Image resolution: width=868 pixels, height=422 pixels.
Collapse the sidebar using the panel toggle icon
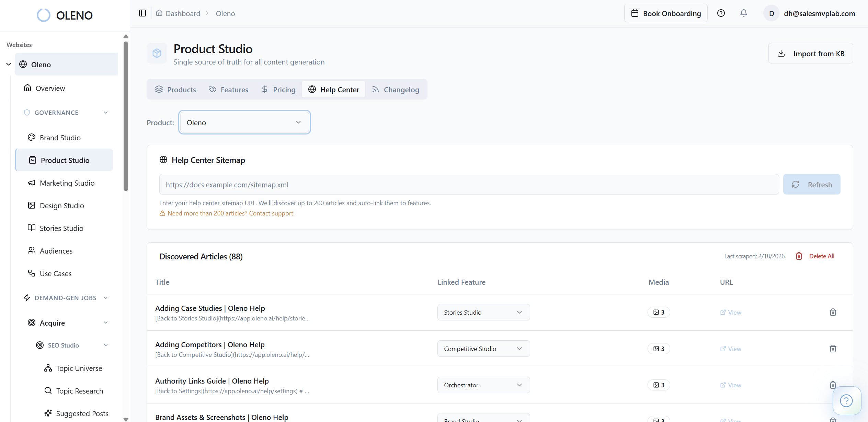click(x=142, y=13)
